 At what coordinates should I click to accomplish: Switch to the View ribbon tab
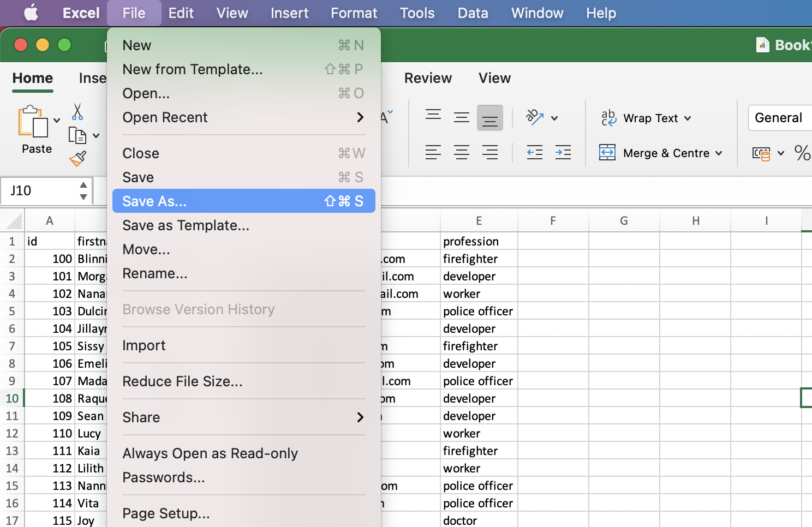[494, 79]
